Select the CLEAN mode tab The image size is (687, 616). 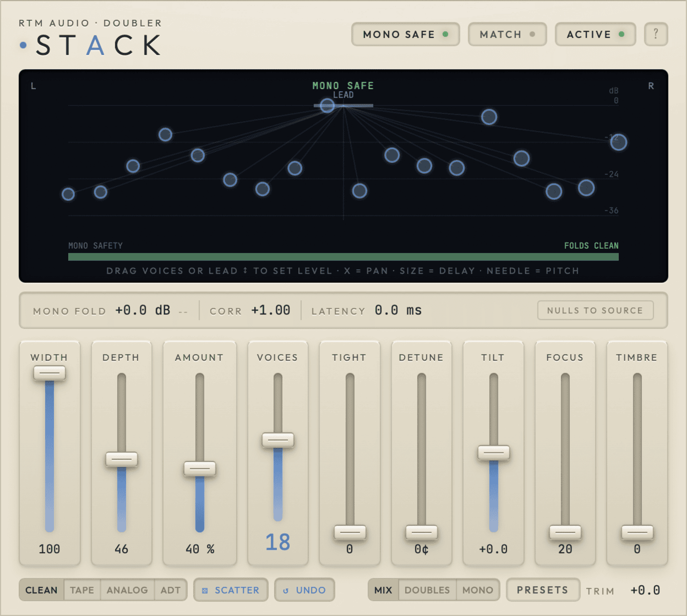pyautogui.click(x=41, y=590)
